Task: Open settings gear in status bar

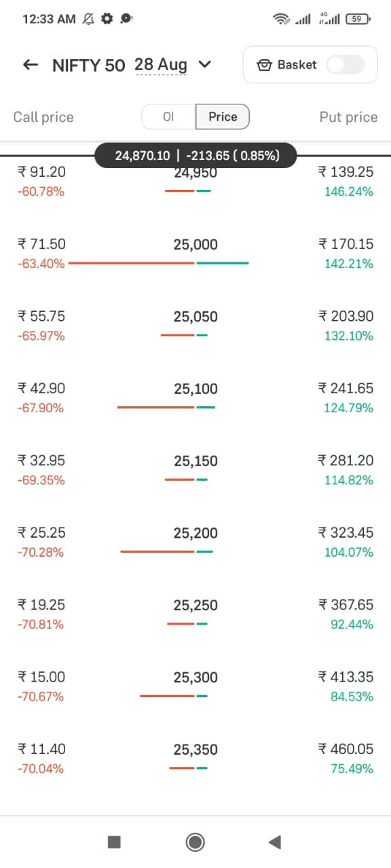Action: coord(107,19)
